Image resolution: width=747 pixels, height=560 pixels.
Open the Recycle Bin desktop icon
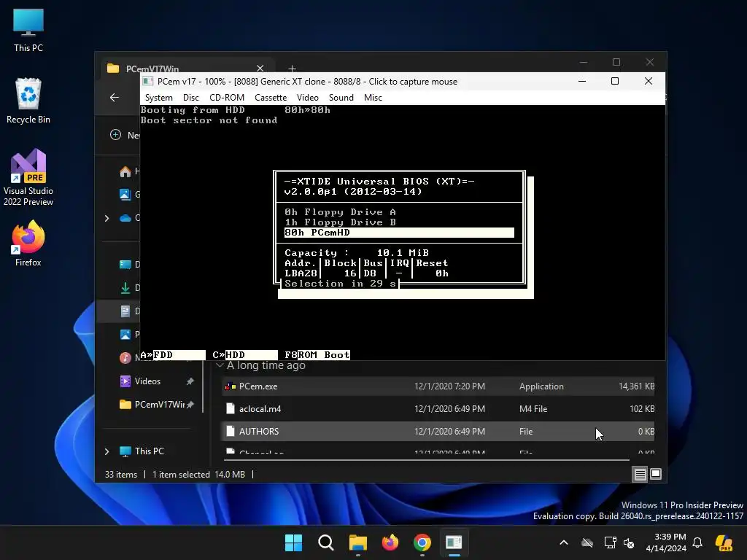(x=28, y=101)
